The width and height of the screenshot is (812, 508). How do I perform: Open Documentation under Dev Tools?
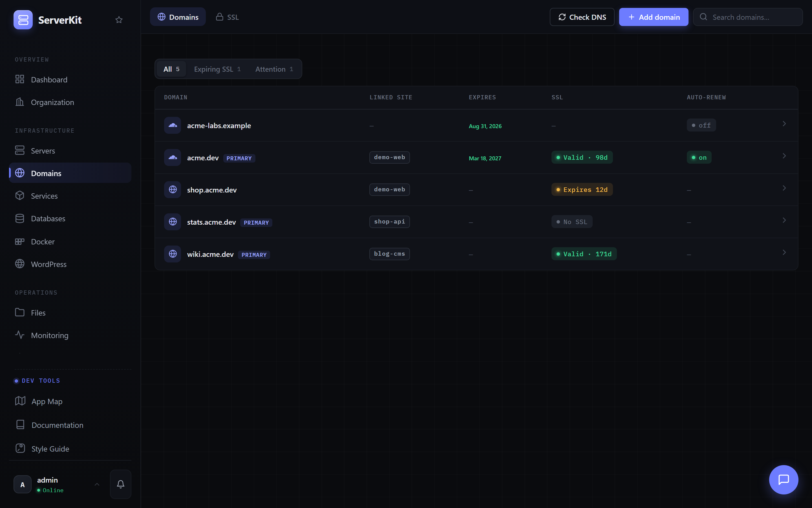70,425
